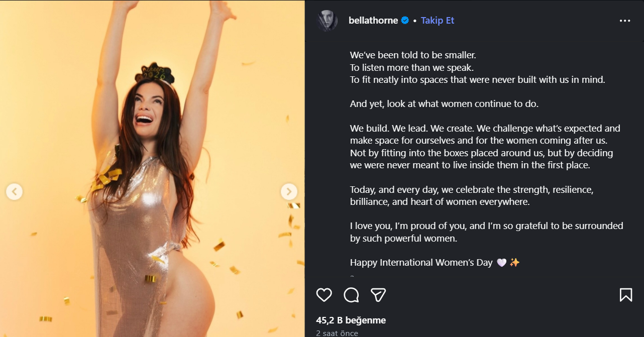This screenshot has width=644, height=337.
Task: Click the purple heart emoji in caption
Action: [x=501, y=263]
